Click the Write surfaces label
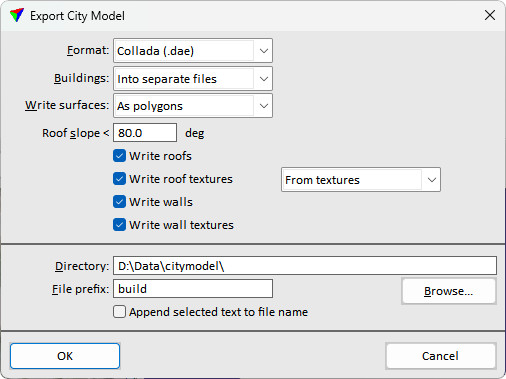The image size is (506, 379). pyautogui.click(x=67, y=105)
